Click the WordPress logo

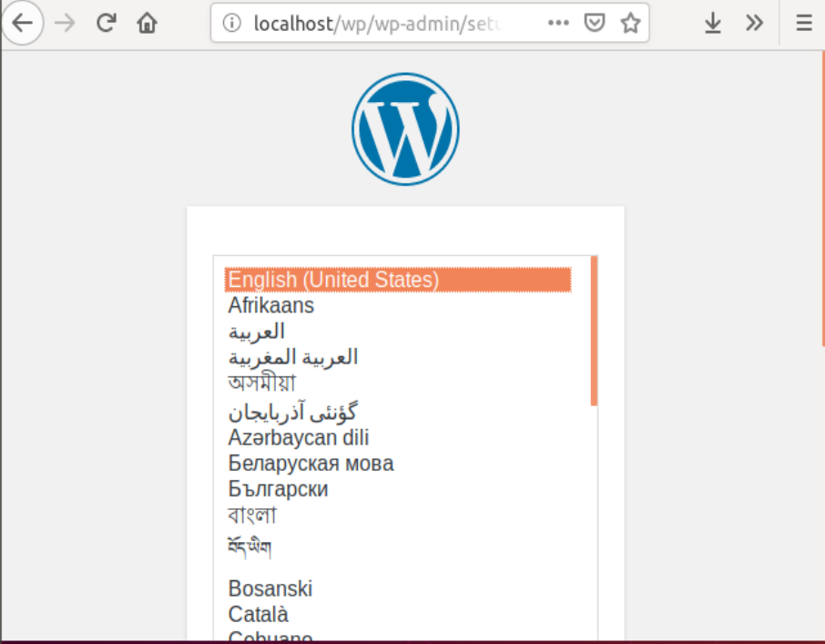click(x=405, y=129)
